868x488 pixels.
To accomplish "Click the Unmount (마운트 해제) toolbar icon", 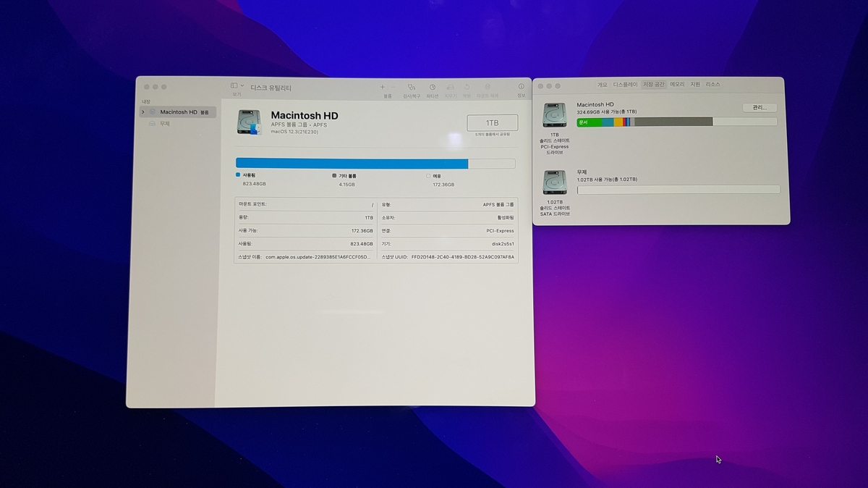I will point(488,87).
